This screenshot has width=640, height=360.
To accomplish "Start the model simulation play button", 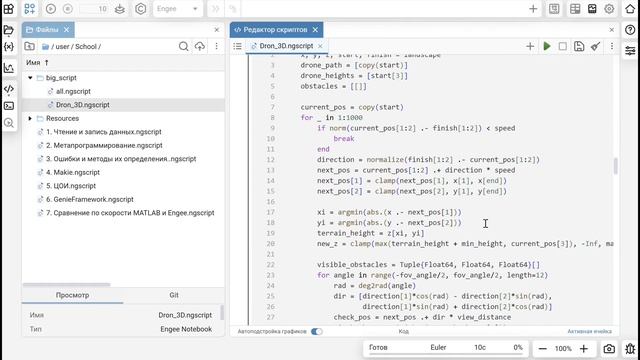I will tap(51, 9).
